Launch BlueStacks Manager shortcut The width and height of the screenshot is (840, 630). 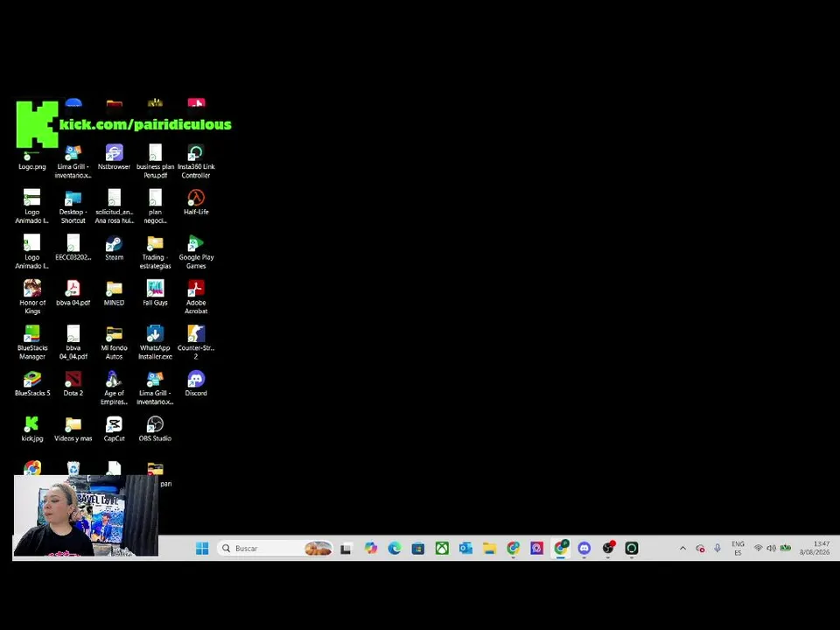click(x=32, y=342)
